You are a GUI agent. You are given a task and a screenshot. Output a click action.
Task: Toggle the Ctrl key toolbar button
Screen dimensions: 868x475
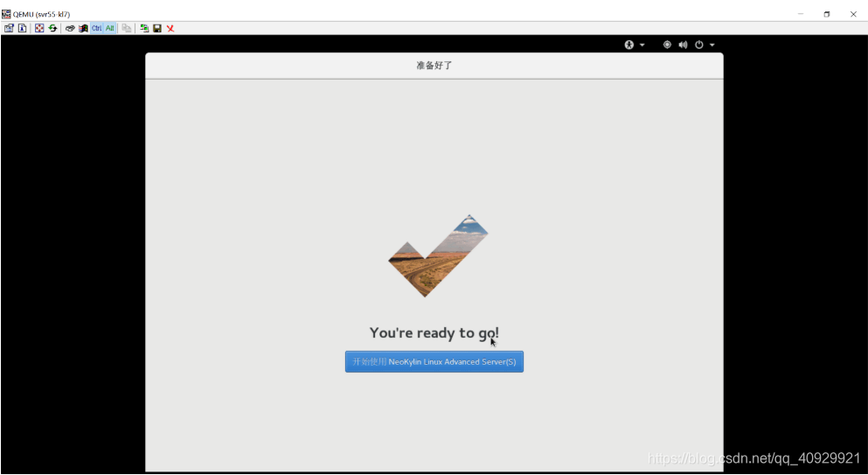coord(97,28)
